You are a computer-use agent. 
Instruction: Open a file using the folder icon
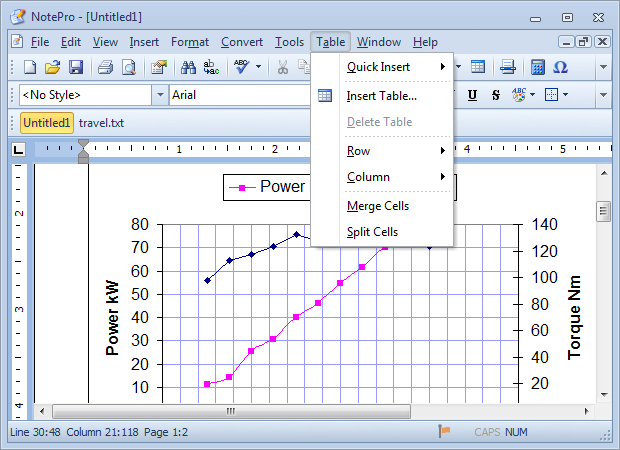click(x=53, y=67)
